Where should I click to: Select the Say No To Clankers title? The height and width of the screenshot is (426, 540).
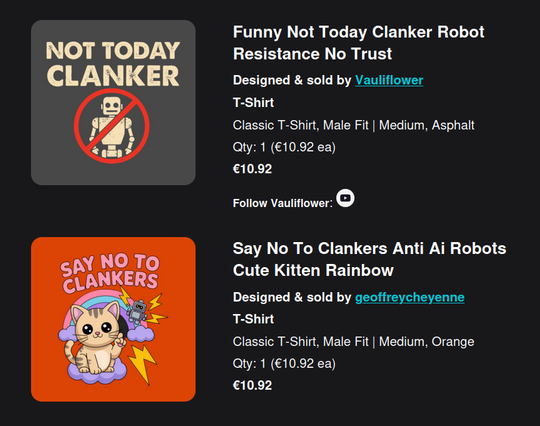point(370,259)
